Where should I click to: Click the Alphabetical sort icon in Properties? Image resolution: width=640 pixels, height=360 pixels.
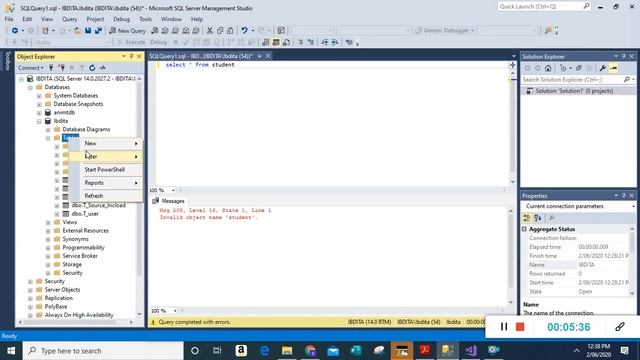538,218
